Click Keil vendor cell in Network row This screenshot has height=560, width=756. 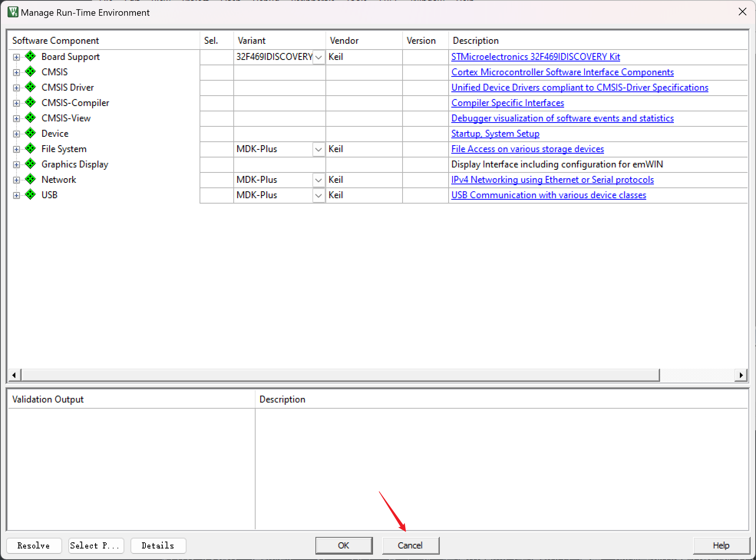coord(364,180)
